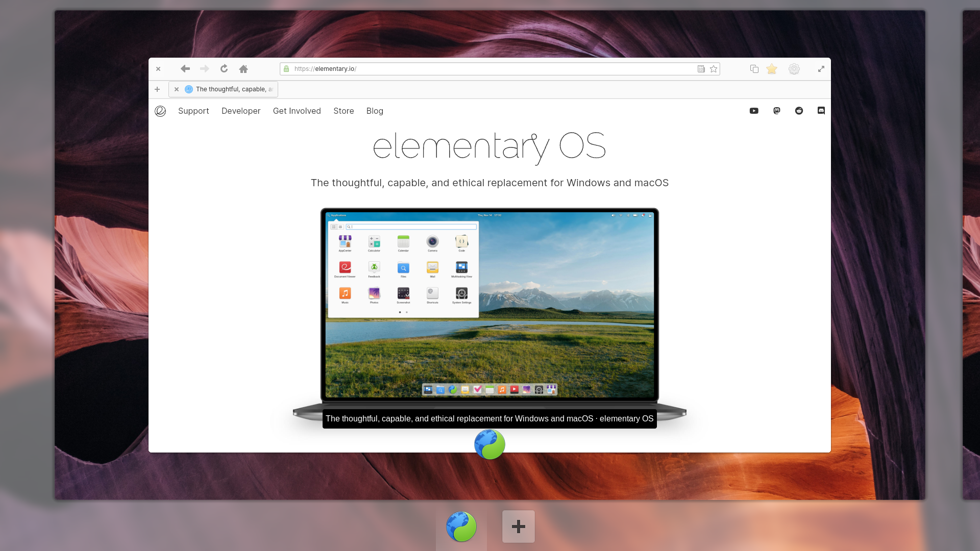Click the Get Involved link
The height and width of the screenshot is (551, 980).
(x=297, y=111)
